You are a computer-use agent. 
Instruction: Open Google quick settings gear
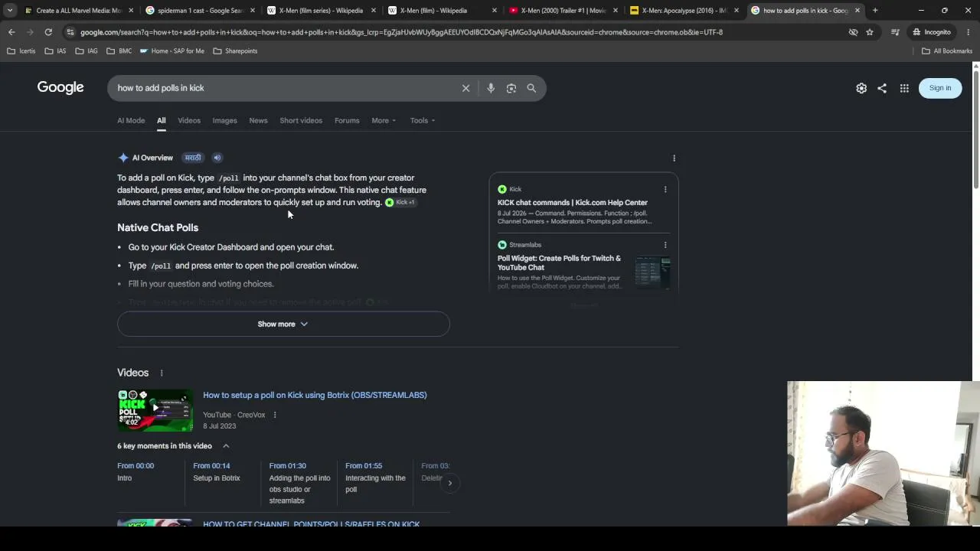click(861, 88)
